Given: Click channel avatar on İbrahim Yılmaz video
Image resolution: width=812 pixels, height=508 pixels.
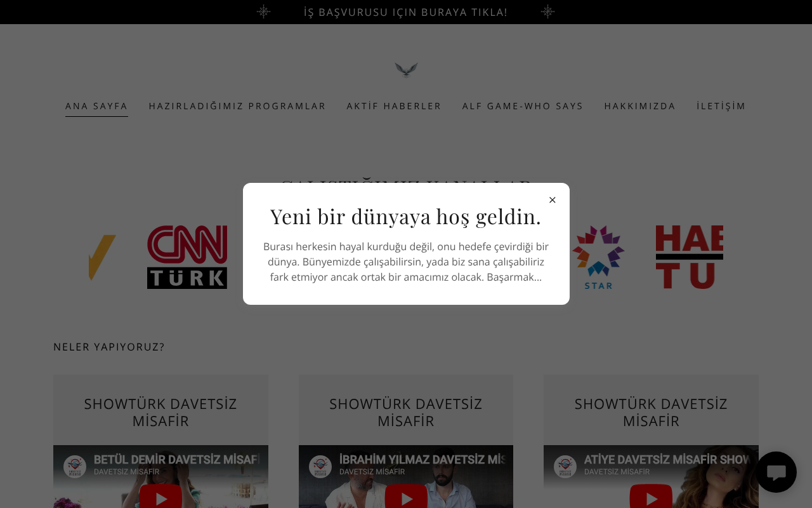Looking at the screenshot, I should point(320,467).
